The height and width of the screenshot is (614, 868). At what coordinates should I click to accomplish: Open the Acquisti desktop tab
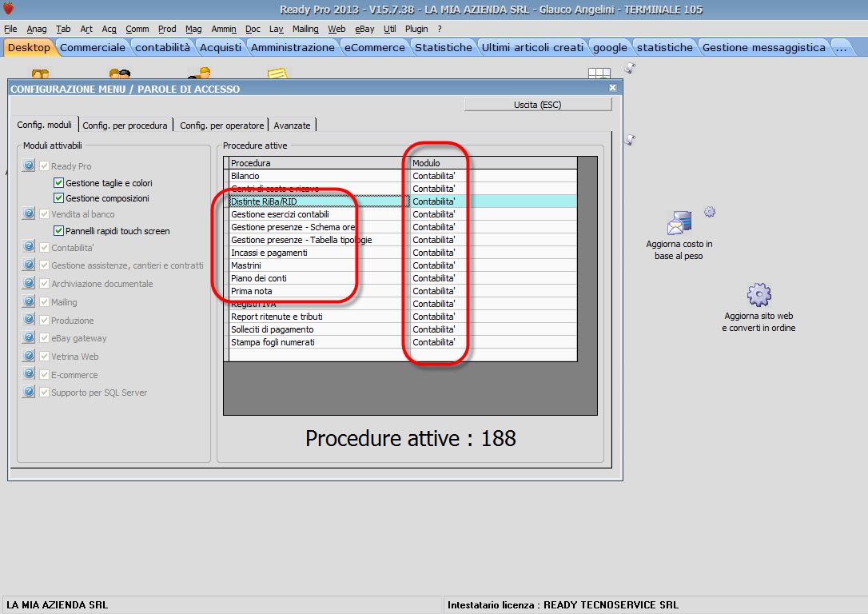(221, 48)
